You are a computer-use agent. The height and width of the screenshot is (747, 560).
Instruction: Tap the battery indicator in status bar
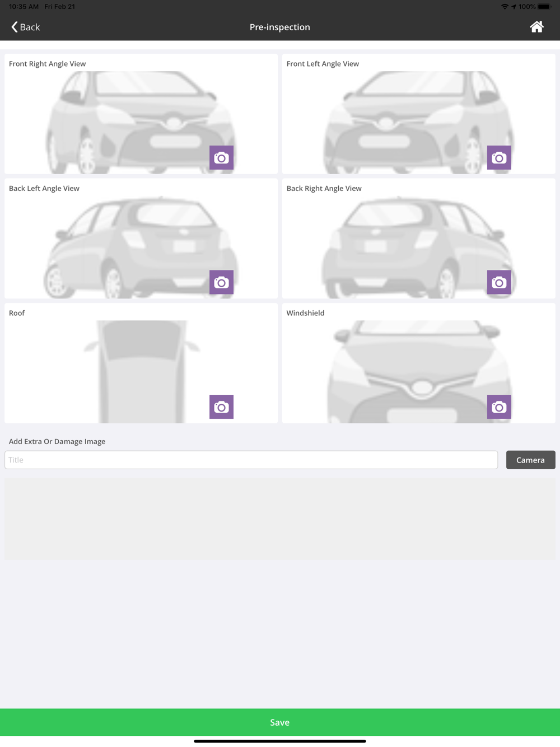544,7
